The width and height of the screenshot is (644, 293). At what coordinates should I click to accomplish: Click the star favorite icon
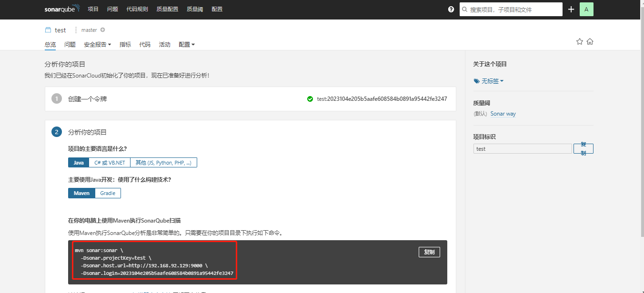click(580, 41)
